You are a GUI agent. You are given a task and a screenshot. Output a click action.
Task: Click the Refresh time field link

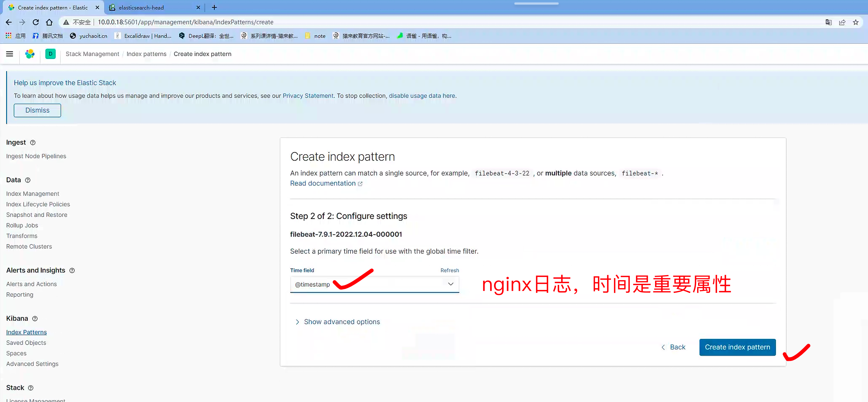[x=450, y=270]
